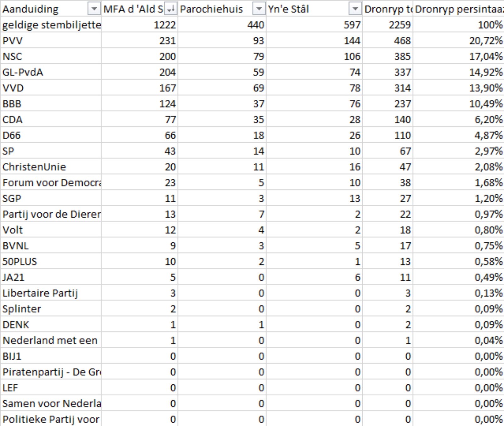504x426 pixels.
Task: Select the Forum voor Democratie cell
Action: click(x=51, y=182)
